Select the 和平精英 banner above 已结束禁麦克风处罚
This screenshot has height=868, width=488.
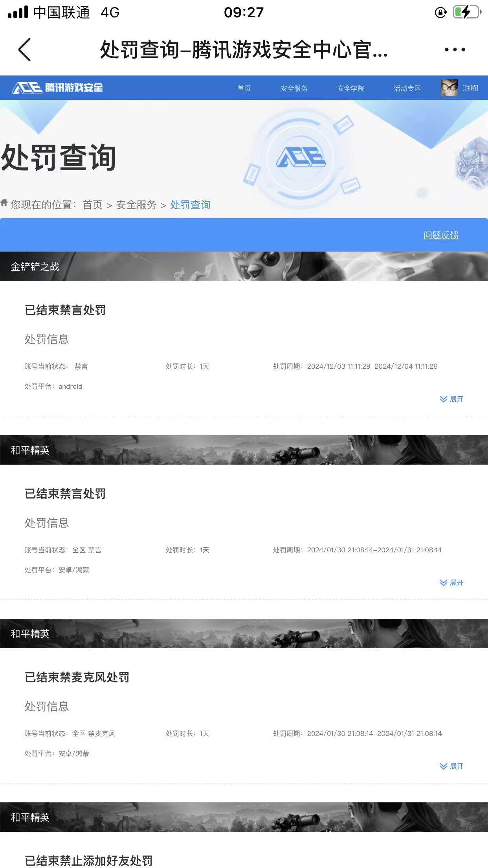click(x=244, y=633)
